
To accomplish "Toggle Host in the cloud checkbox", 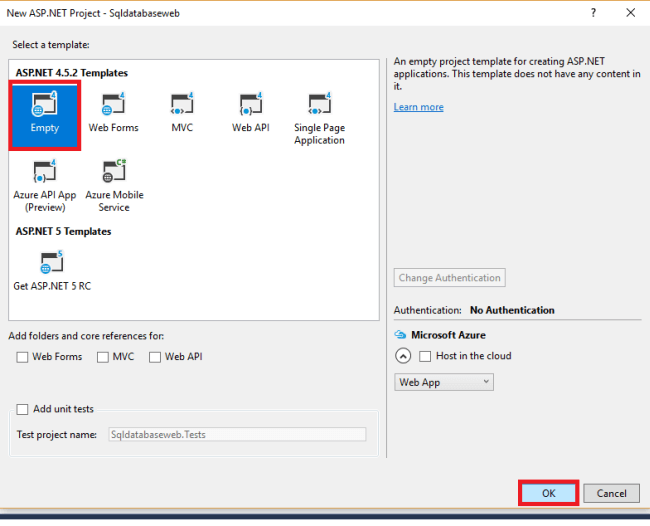I will 425,356.
